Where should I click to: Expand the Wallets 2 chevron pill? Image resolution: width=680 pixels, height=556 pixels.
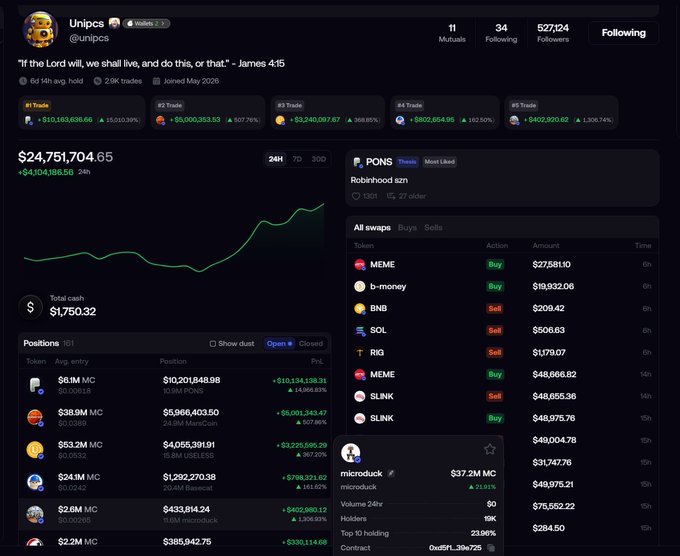tap(146, 23)
